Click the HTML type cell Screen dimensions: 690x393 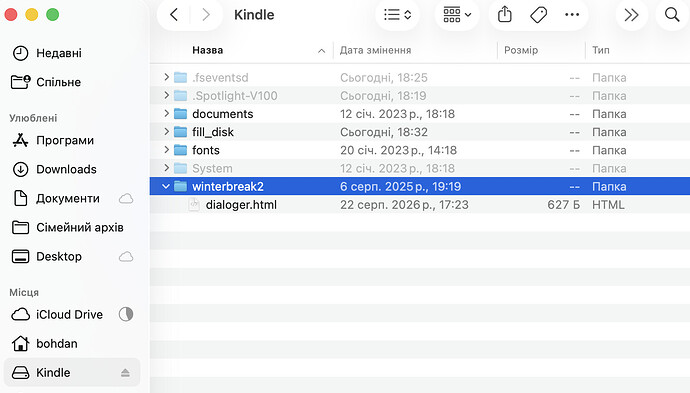tap(608, 205)
